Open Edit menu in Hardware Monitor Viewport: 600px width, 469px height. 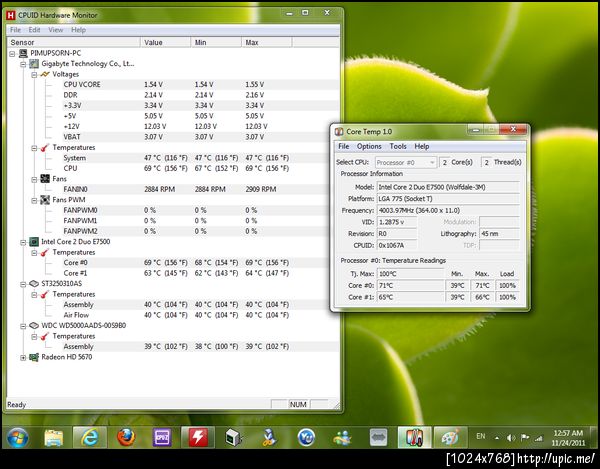(x=34, y=30)
